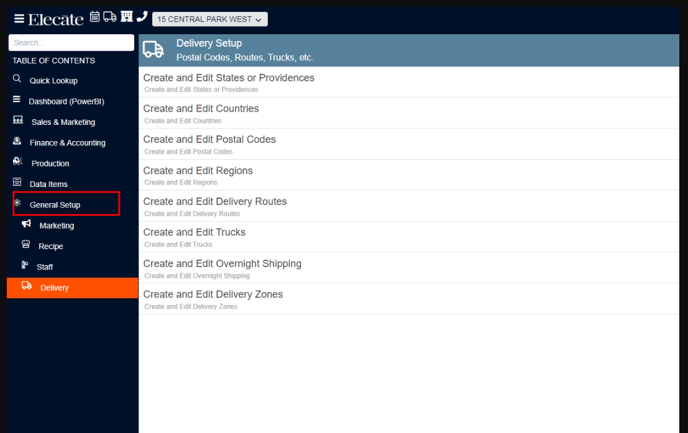The width and height of the screenshot is (688, 433).
Task: Open the Staff submenu item
Action: (44, 267)
